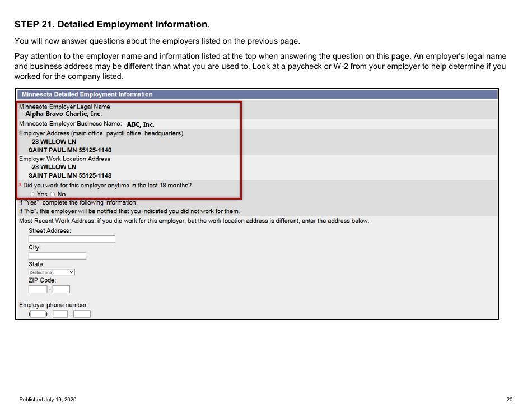Click inside the Street Address field
This screenshot has height=412, width=532.
71,238
